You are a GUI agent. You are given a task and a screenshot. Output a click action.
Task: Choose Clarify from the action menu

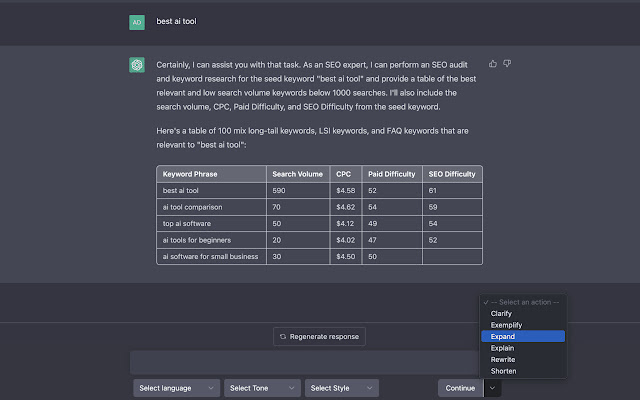[501, 313]
